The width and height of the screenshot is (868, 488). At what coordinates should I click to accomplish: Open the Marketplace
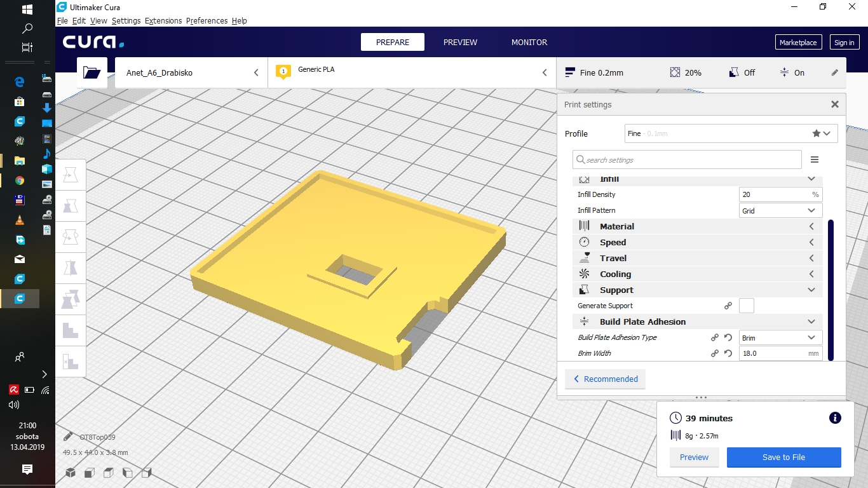(798, 43)
